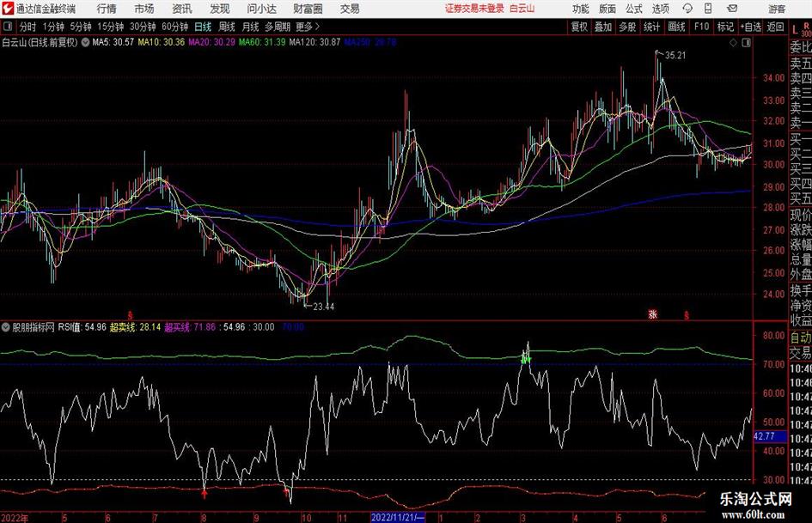Viewport: 812px width, 523px height.
Task: Toggle the left side panel icon
Action: [8, 27]
